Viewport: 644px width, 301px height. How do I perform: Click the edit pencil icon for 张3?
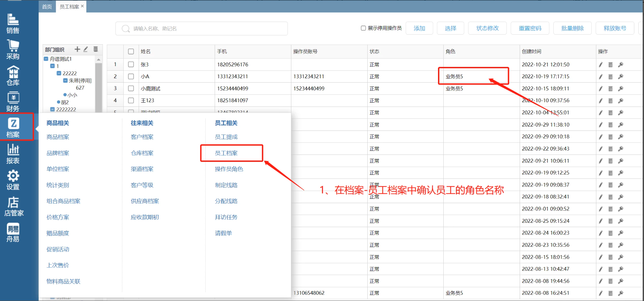point(600,65)
